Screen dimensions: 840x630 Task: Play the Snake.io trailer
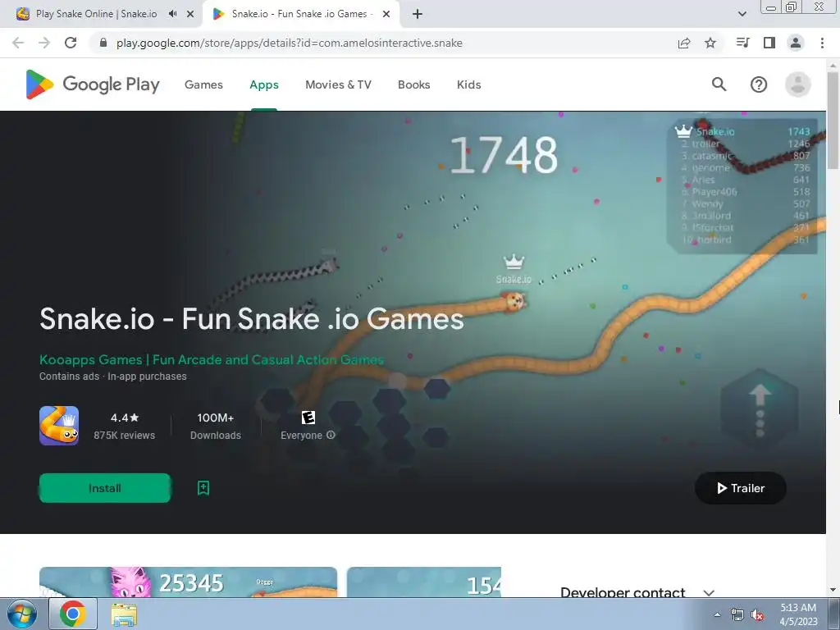pyautogui.click(x=741, y=488)
